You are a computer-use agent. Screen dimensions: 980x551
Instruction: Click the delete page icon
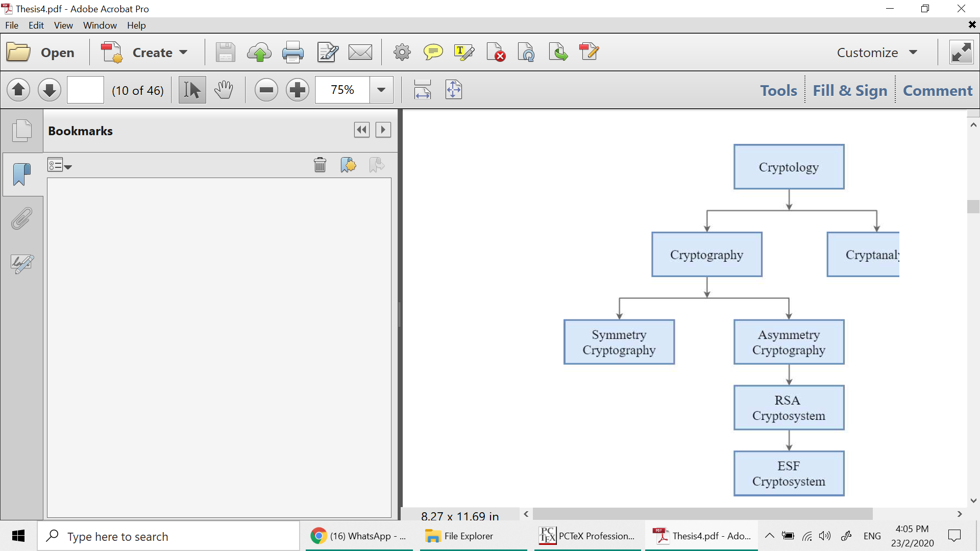496,52
